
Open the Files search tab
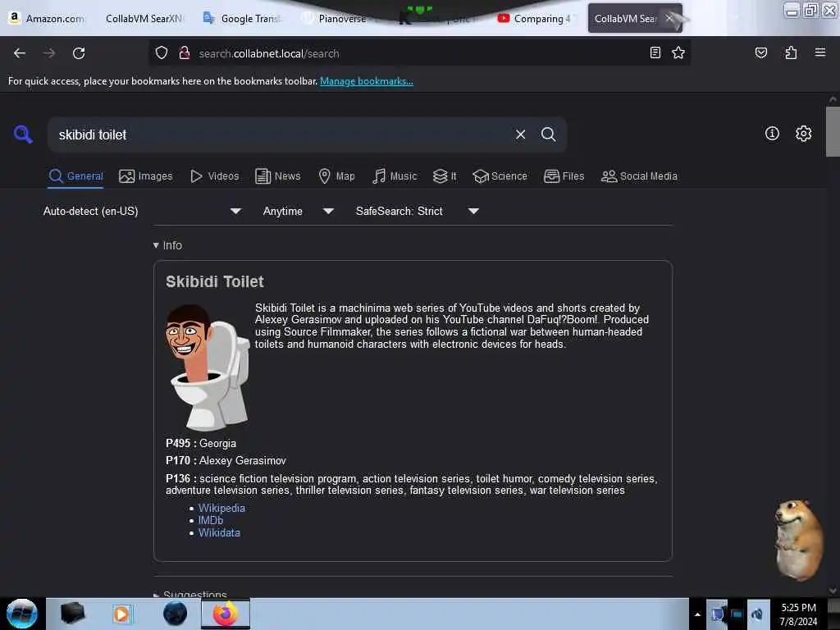(x=564, y=176)
